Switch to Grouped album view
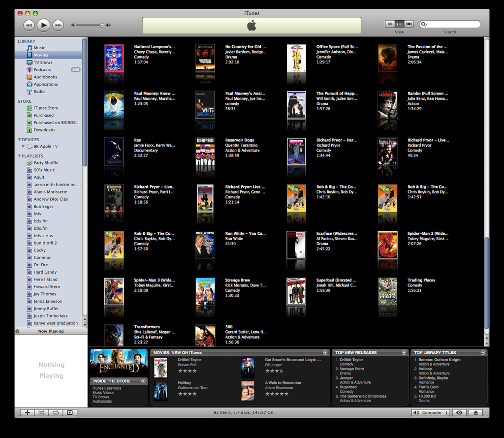Image resolution: width=504 pixels, height=438 pixels. click(x=399, y=24)
